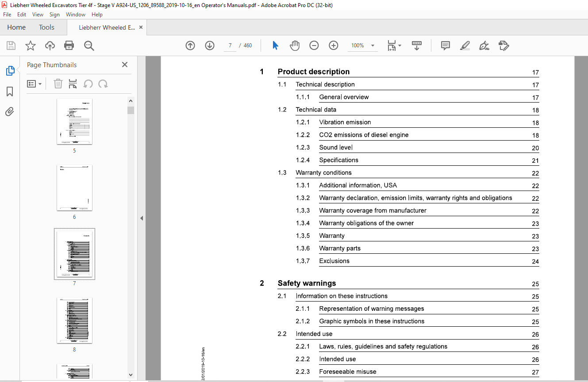Select page 8 thumbnail
This screenshot has height=382, width=588.
(x=74, y=321)
